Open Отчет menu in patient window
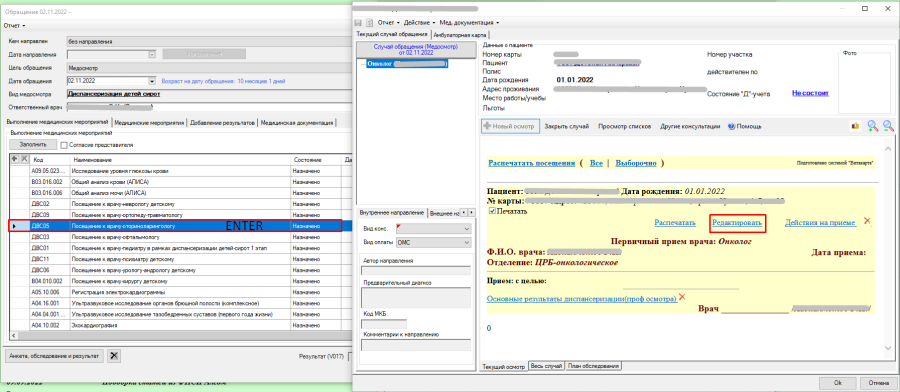This screenshot has width=900, height=392. [389, 22]
